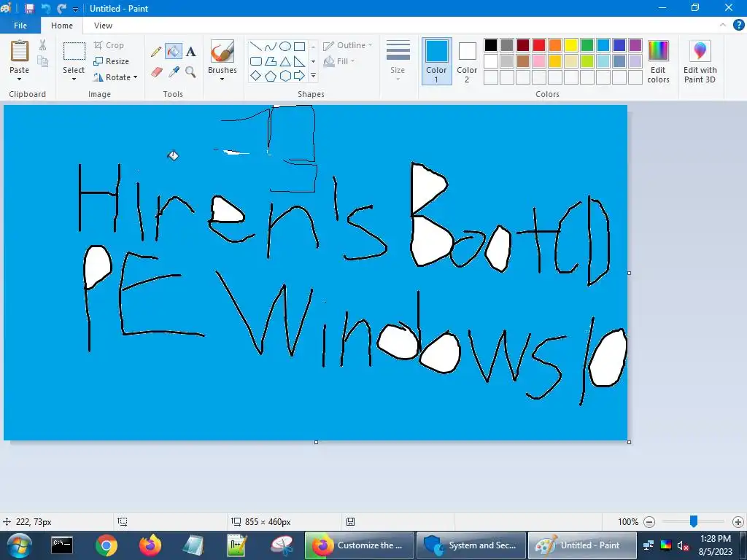Image resolution: width=747 pixels, height=560 pixels.
Task: Collapse the ribbon with chevron
Action: [723, 25]
